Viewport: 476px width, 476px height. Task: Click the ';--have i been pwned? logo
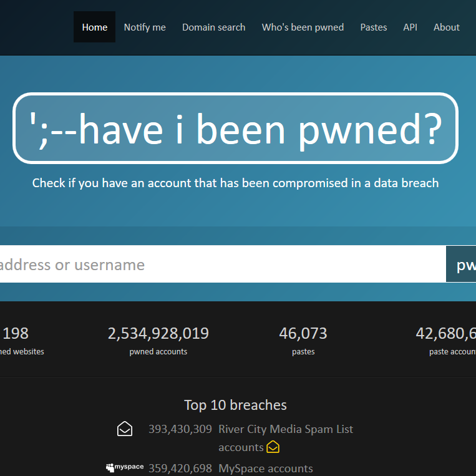pos(235,129)
